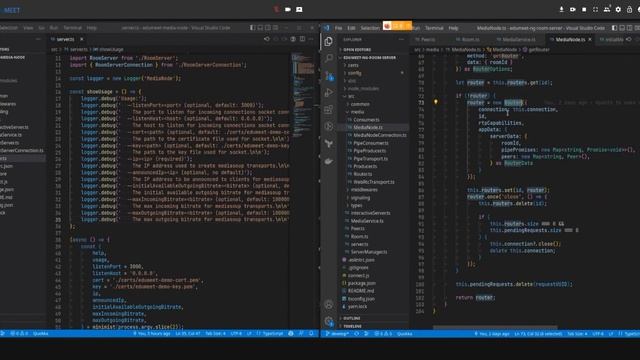This screenshot has height=360, width=640.
Task: Toggle panel layout icon in right title bar
Action: click(x=622, y=28)
